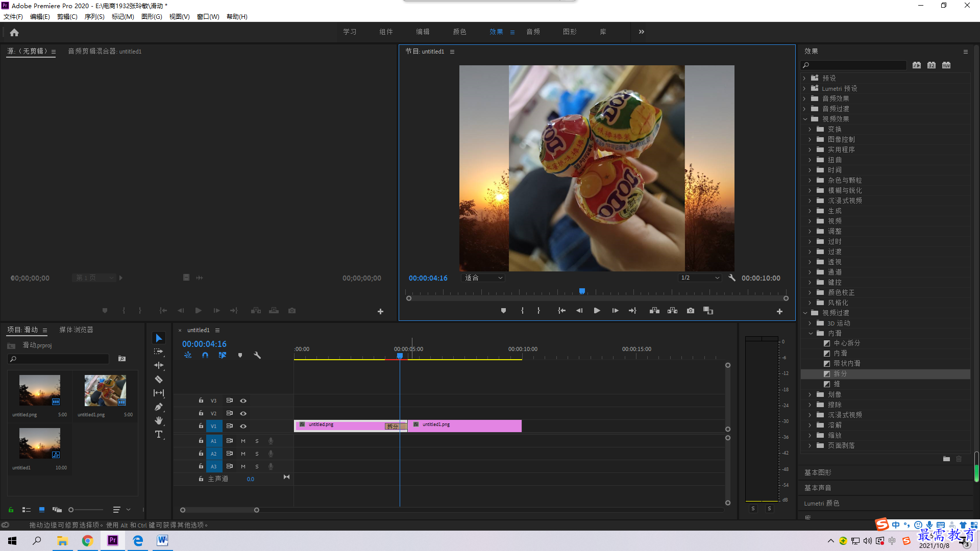Expand the 扭曲 effects folder
980x551 pixels.
click(x=810, y=160)
